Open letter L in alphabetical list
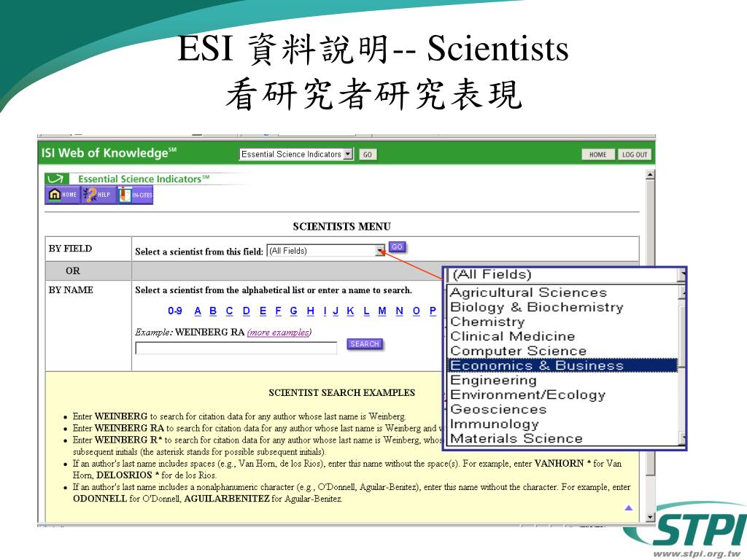Image resolution: width=747 pixels, height=560 pixels. coord(366,311)
